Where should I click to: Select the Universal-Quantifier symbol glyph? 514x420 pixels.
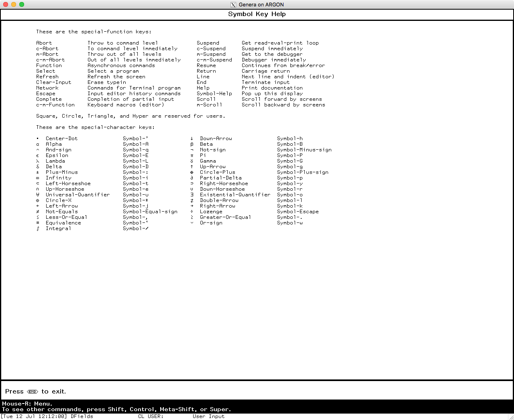coord(38,195)
